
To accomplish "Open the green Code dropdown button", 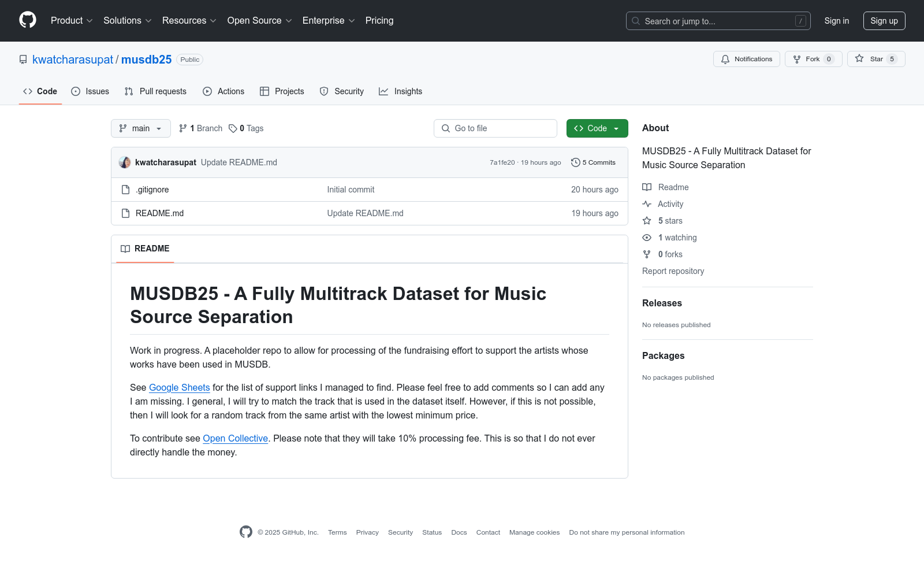I will (597, 128).
